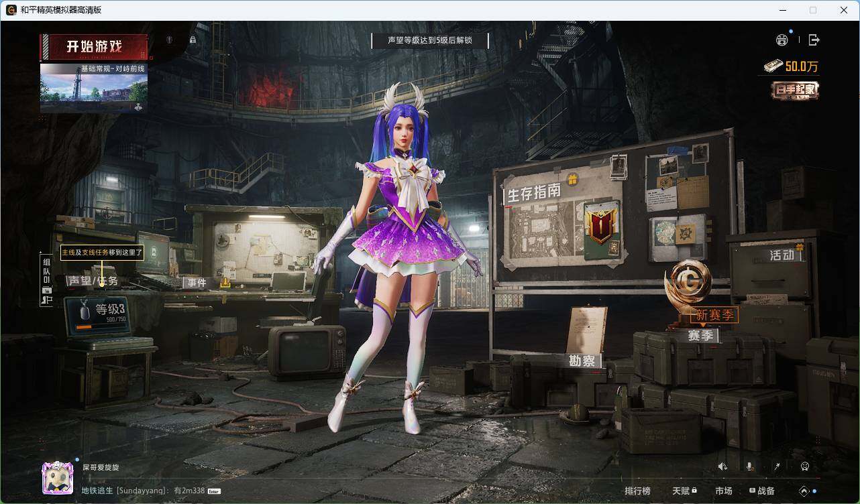Close the 和平精英模拟器 window

click(x=844, y=10)
